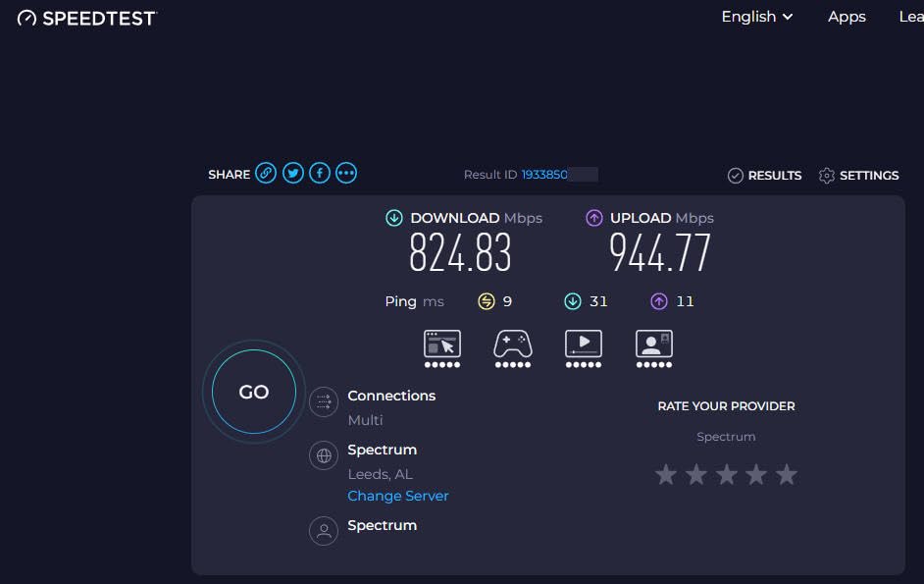The height and width of the screenshot is (584, 924).
Task: Click the Spectrum server name above Leeds, AL
Action: [382, 450]
